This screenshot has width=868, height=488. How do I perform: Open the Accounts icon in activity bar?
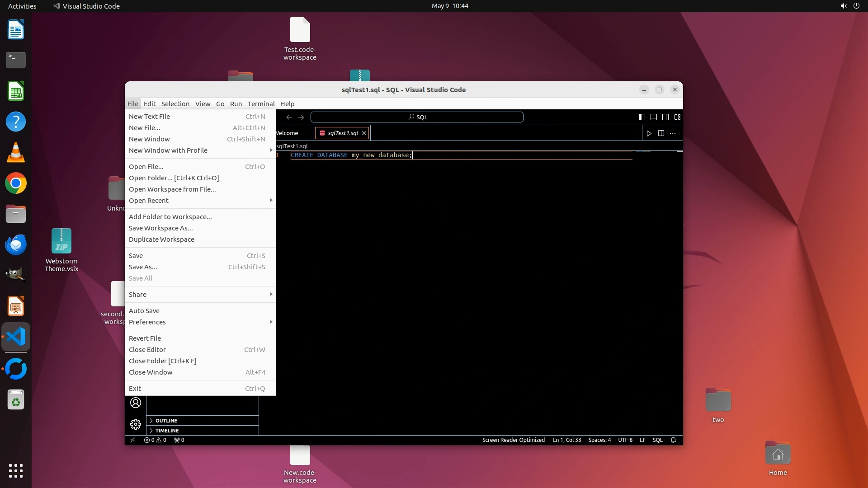click(x=135, y=403)
